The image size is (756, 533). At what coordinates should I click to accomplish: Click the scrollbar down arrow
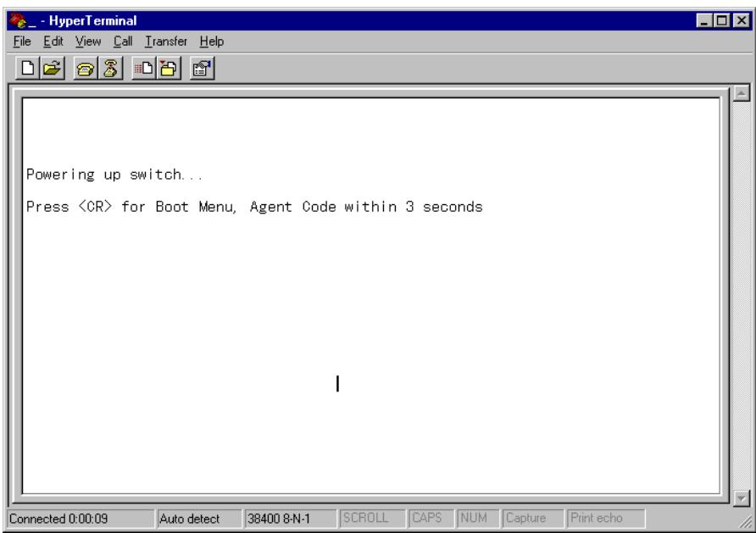741,497
